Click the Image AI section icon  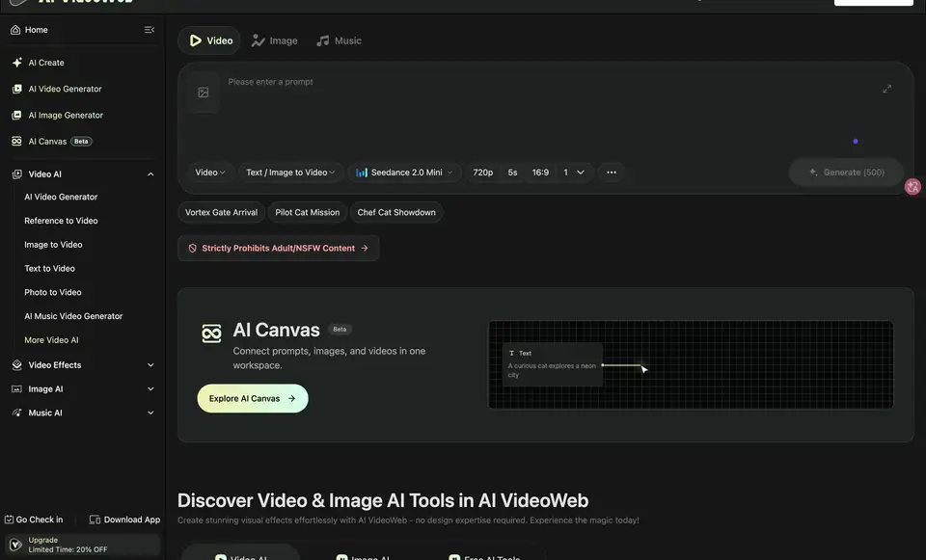(x=16, y=388)
